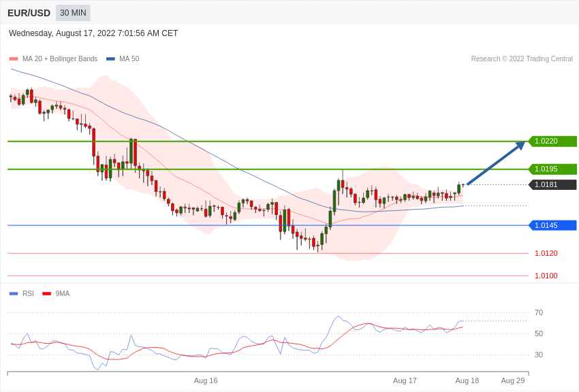Click the 1.0100 support level value
The image size is (579, 392).
[x=546, y=276]
